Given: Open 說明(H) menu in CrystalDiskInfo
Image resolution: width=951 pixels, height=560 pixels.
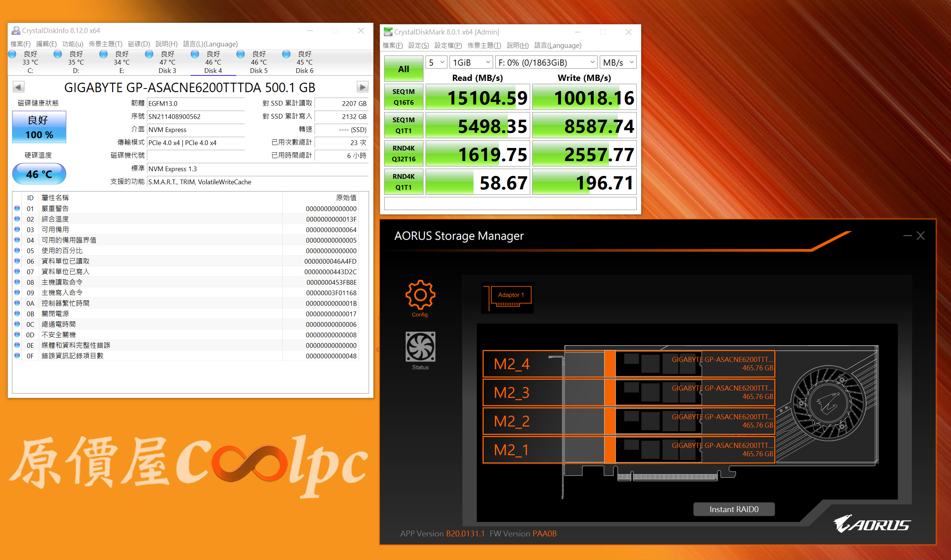Looking at the screenshot, I should click(x=167, y=44).
